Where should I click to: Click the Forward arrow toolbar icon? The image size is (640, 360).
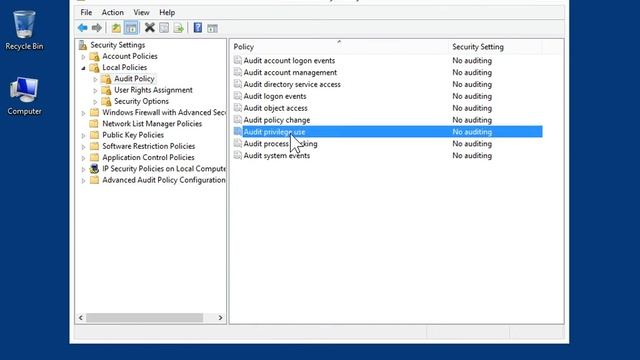[97, 28]
